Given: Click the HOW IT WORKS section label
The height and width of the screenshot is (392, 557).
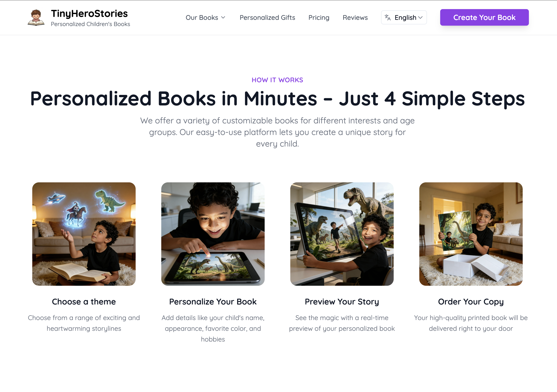Looking at the screenshot, I should (x=277, y=80).
